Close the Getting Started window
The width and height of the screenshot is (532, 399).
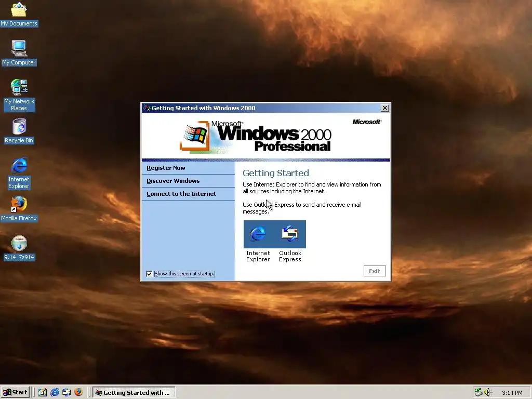[x=385, y=108]
